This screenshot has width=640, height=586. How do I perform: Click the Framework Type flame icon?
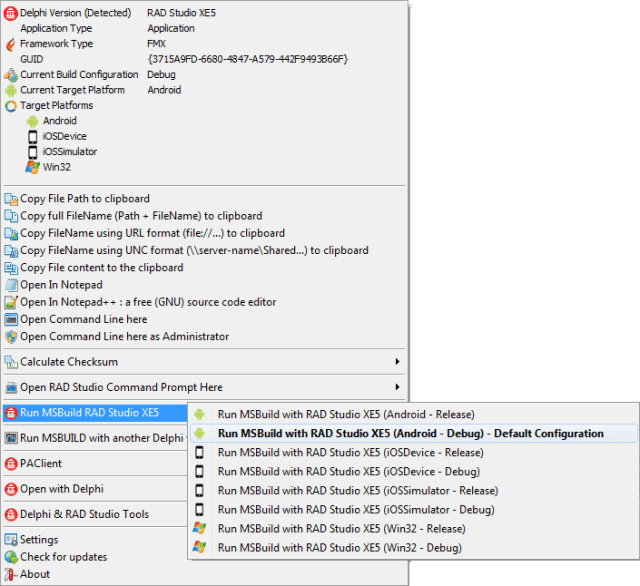(11, 44)
